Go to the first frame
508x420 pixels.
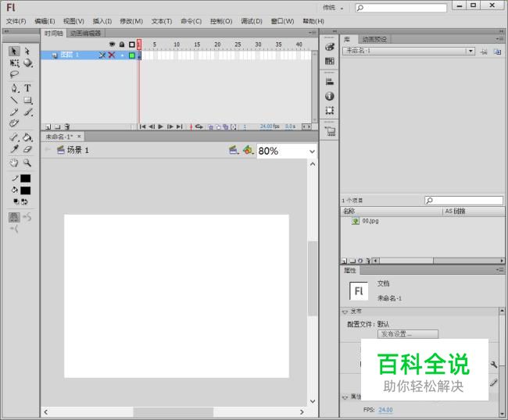[142, 126]
